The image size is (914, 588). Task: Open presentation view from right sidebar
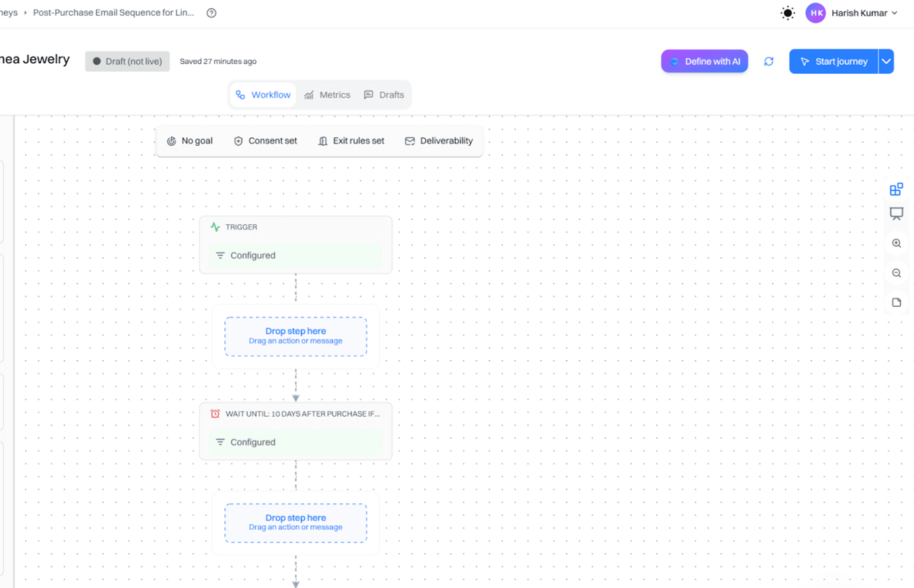896,214
